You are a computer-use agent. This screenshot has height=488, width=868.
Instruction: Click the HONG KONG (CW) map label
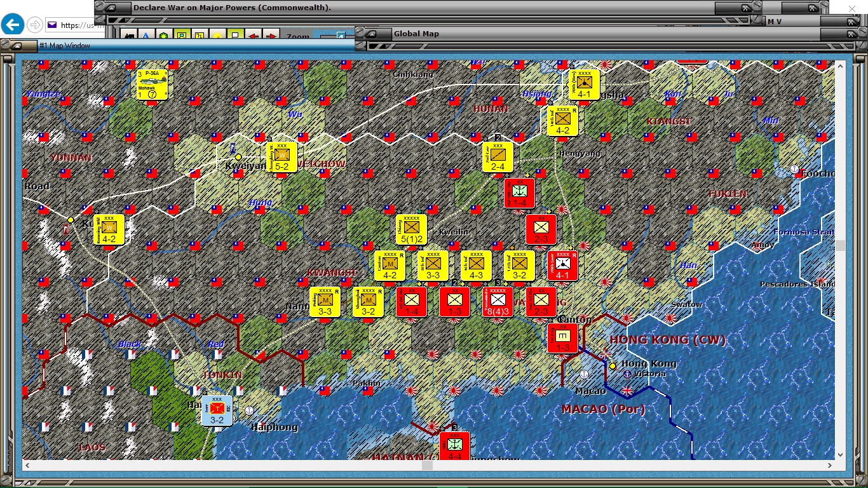pyautogui.click(x=668, y=340)
